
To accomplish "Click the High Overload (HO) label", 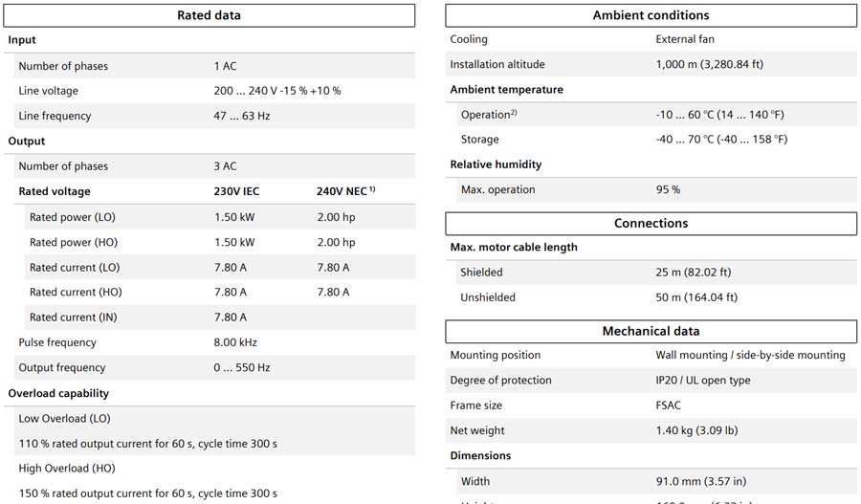I will pyautogui.click(x=67, y=469).
